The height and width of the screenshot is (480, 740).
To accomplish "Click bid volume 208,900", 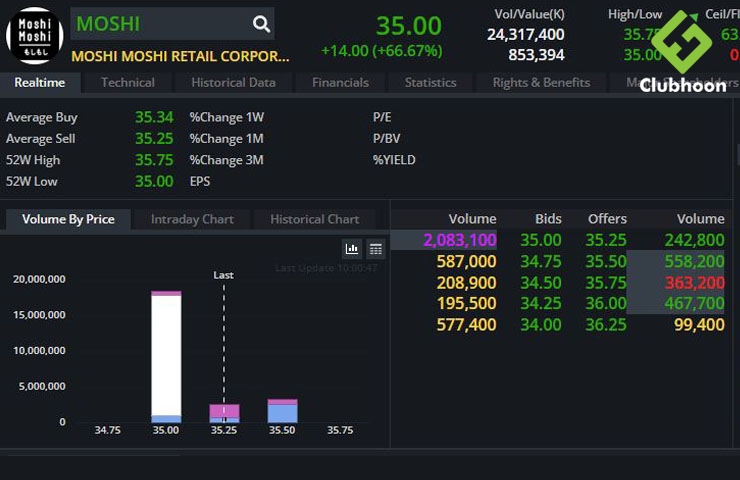I will coord(466,282).
